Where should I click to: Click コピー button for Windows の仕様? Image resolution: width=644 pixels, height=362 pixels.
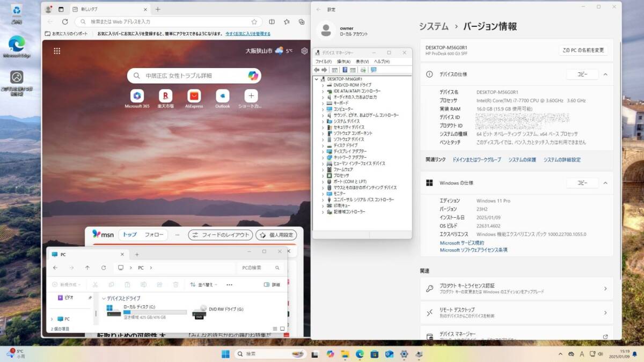(x=582, y=183)
